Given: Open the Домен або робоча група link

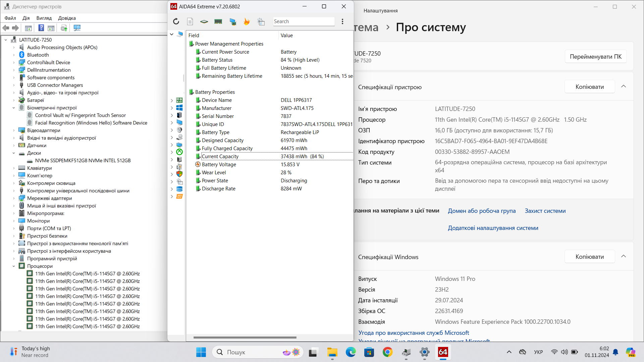Looking at the screenshot, I should [482, 211].
